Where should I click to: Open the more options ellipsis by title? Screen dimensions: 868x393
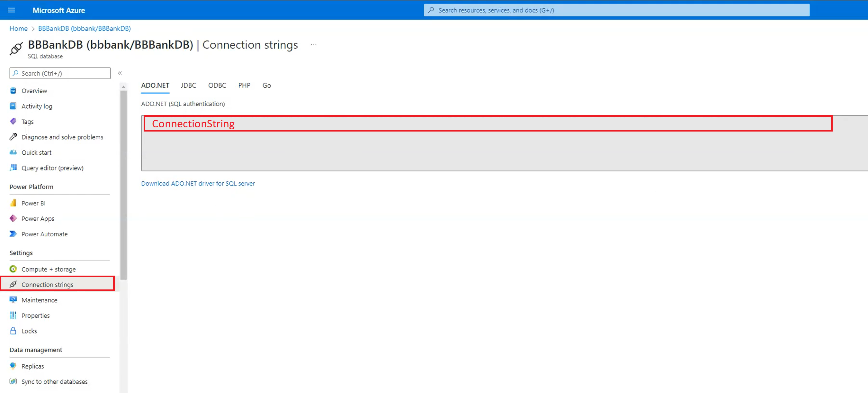point(313,45)
